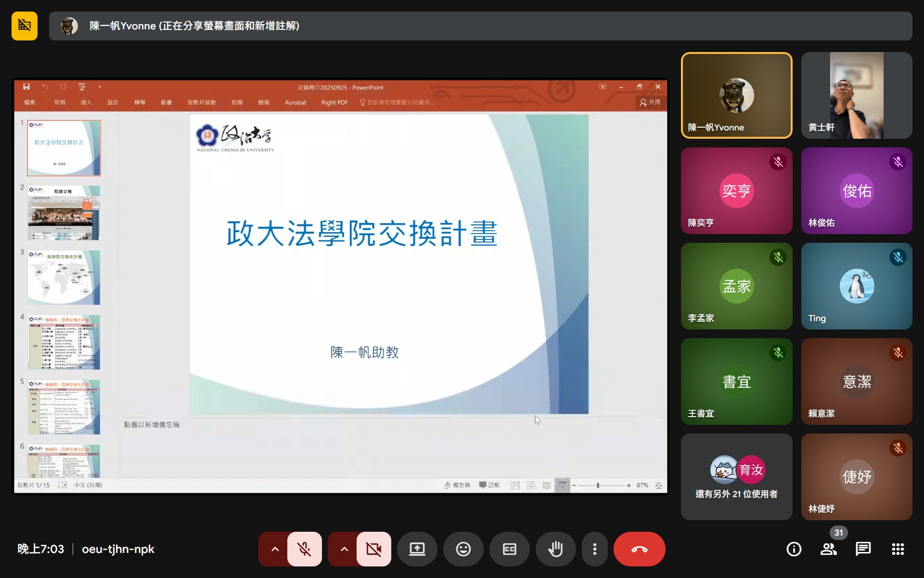Screen dimensions: 924x578
Task: Raise hand using the hand icon
Action: pyautogui.click(x=555, y=549)
